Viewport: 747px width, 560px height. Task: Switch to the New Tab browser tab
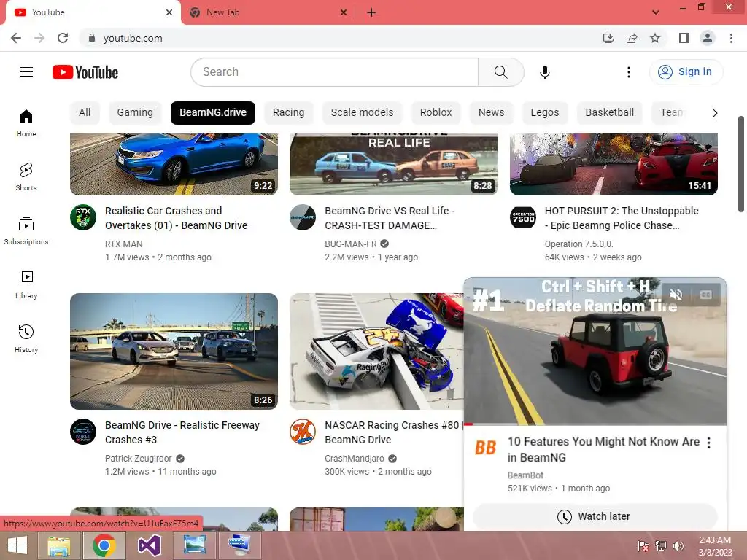[267, 12]
